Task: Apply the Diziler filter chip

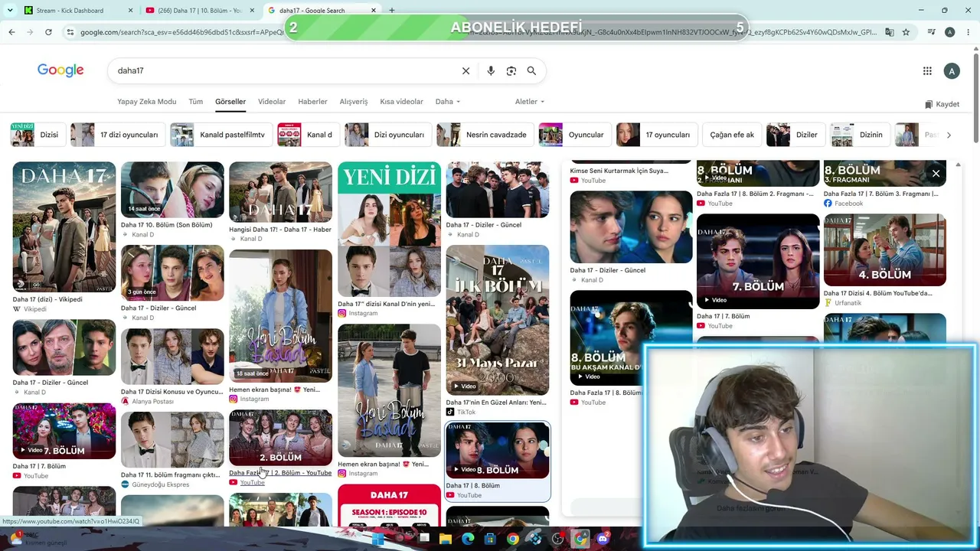Action: pyautogui.click(x=795, y=135)
